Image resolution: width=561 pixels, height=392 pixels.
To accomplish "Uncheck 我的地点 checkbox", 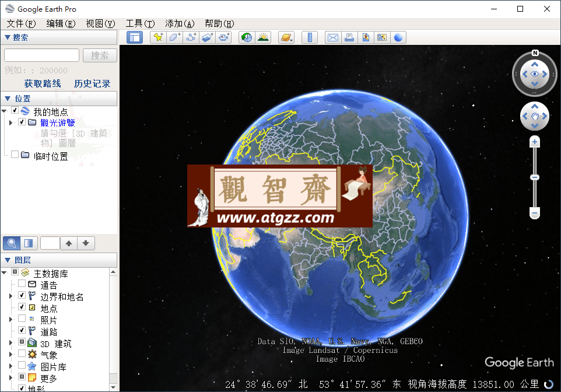I will (x=15, y=110).
